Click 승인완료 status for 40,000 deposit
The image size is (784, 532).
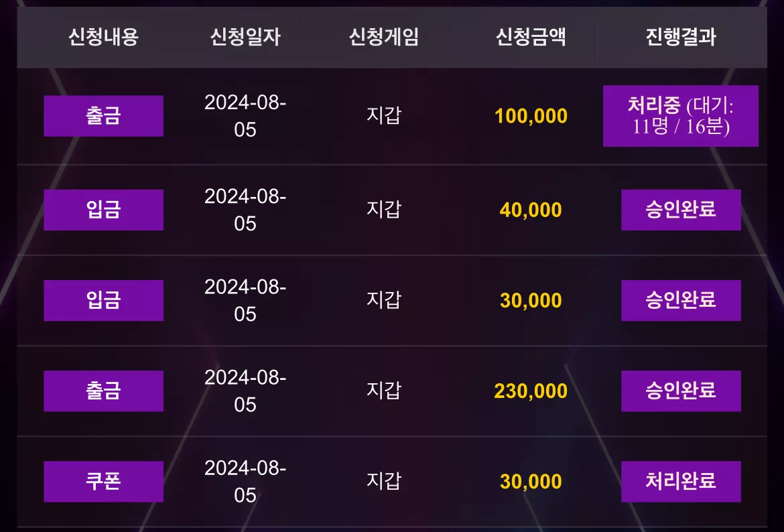tap(681, 210)
